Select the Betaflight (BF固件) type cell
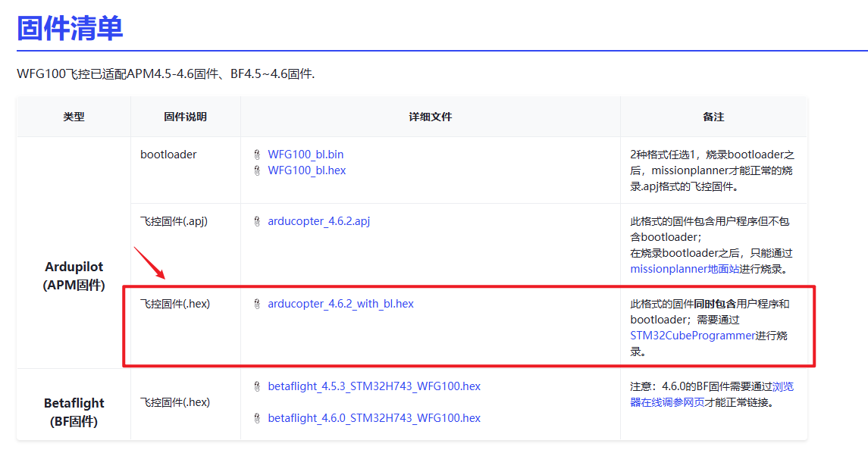Viewport: 868px width, 453px height. pos(74,411)
